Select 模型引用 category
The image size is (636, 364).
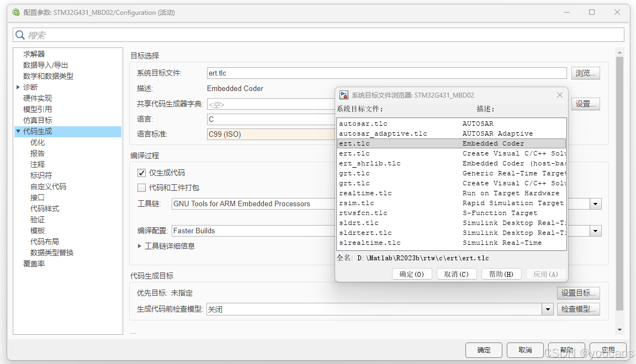[38, 109]
